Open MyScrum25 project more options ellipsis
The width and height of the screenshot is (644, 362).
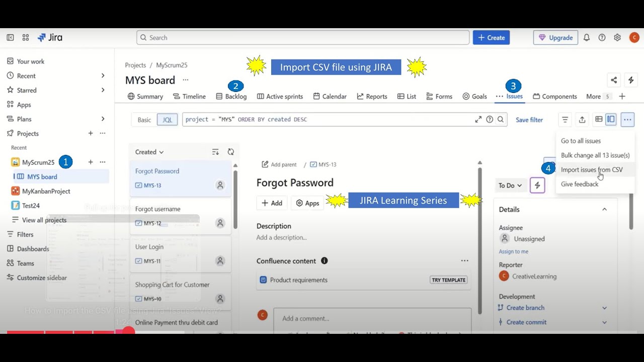103,162
